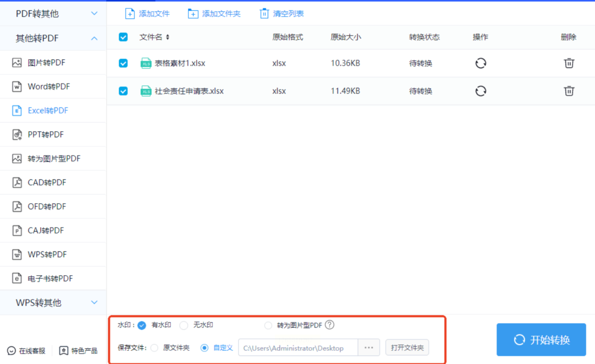
Task: Click the 清空列表 clear list icon
Action: coord(264,14)
